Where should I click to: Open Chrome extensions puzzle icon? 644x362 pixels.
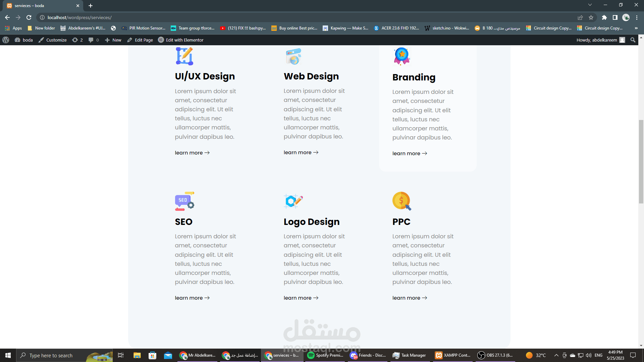[x=604, y=17]
